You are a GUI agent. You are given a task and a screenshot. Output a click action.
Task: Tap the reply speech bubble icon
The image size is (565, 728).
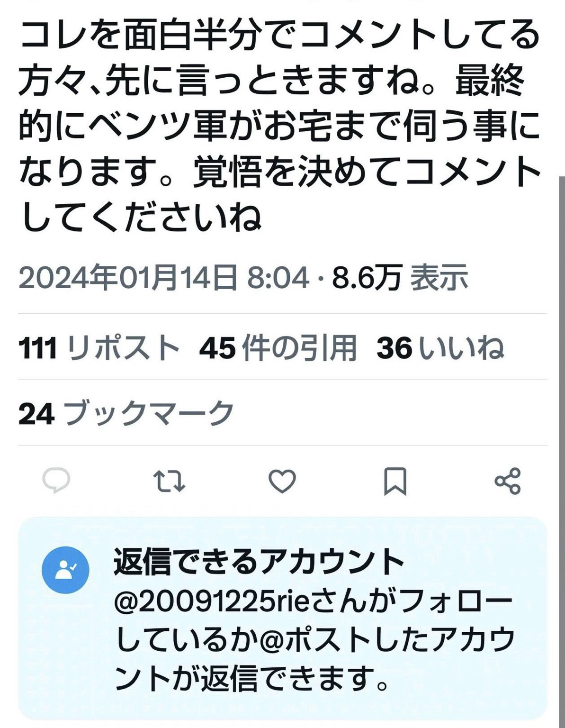(x=56, y=481)
